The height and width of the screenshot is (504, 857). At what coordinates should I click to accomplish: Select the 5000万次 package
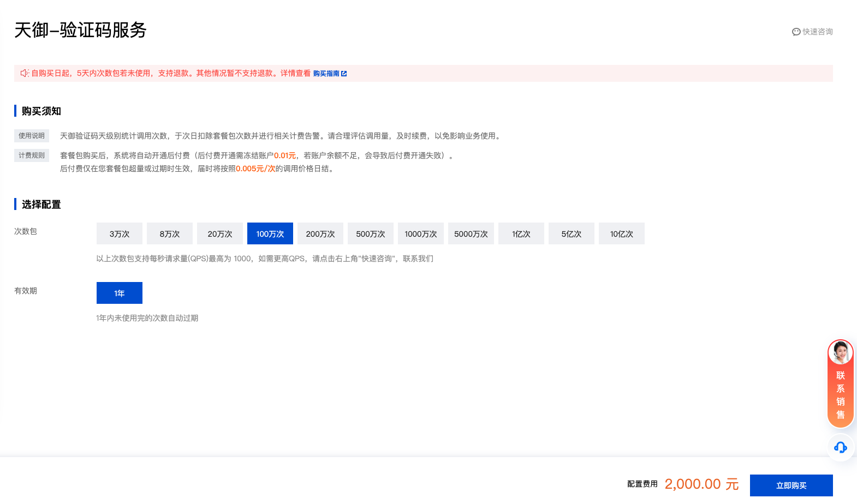(x=471, y=233)
